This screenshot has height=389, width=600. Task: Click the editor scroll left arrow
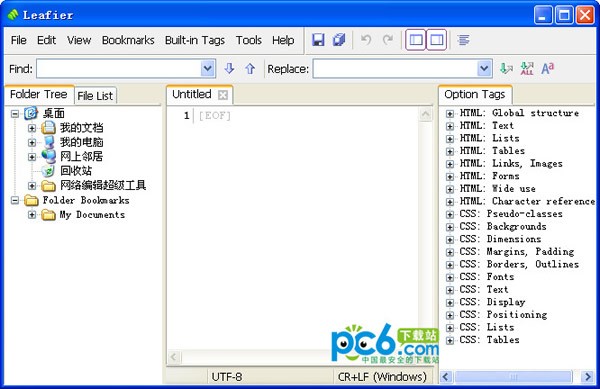[x=174, y=357]
